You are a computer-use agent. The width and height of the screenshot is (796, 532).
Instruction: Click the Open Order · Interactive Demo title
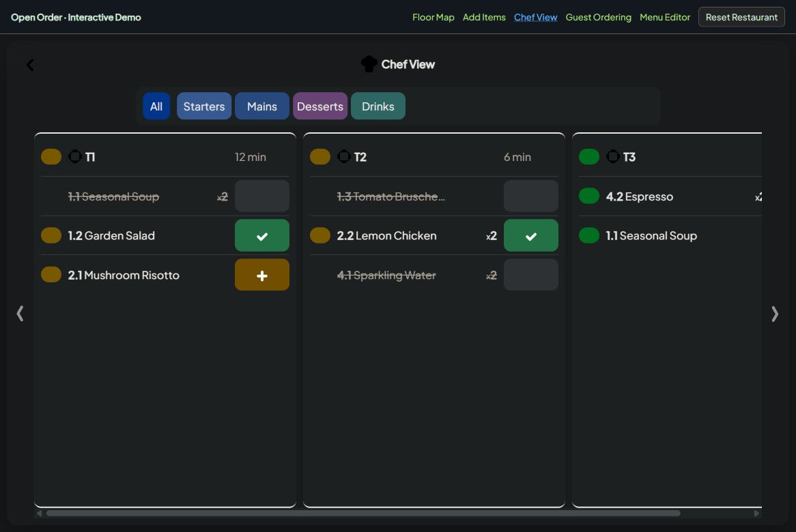point(76,17)
